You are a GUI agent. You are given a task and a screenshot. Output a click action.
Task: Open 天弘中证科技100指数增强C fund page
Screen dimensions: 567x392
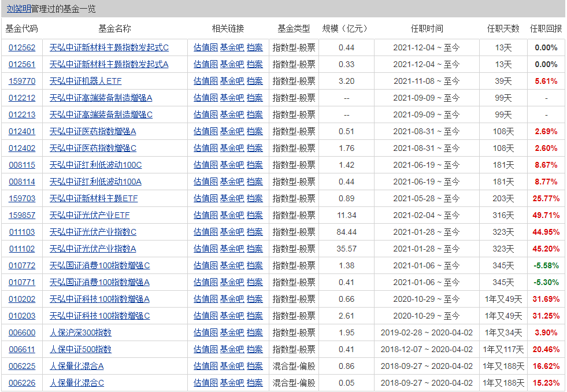(99, 316)
